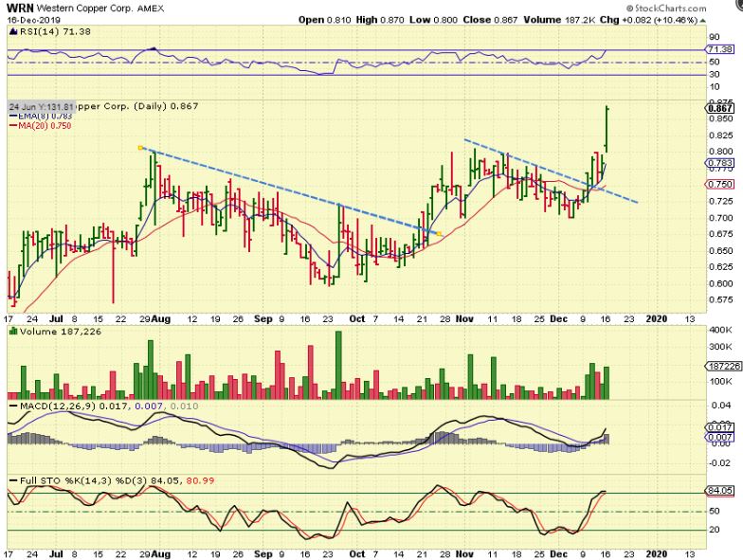
Task: Click the RSI(14) 71.38 indicator label
Action: [55, 32]
